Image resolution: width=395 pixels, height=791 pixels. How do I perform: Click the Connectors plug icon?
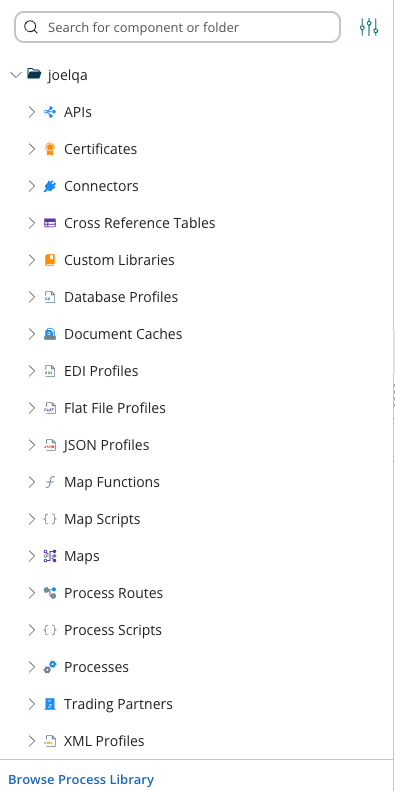pos(49,186)
